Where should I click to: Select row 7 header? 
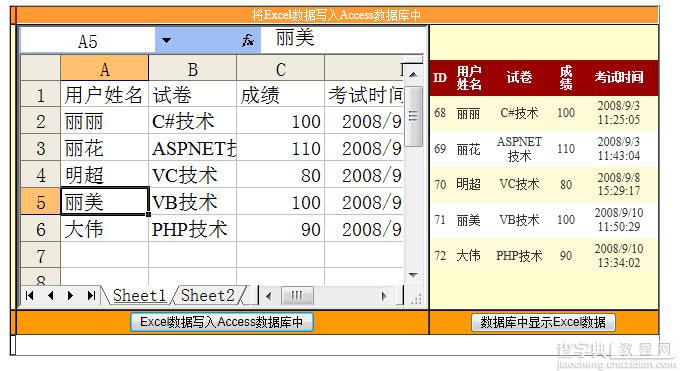click(x=40, y=256)
